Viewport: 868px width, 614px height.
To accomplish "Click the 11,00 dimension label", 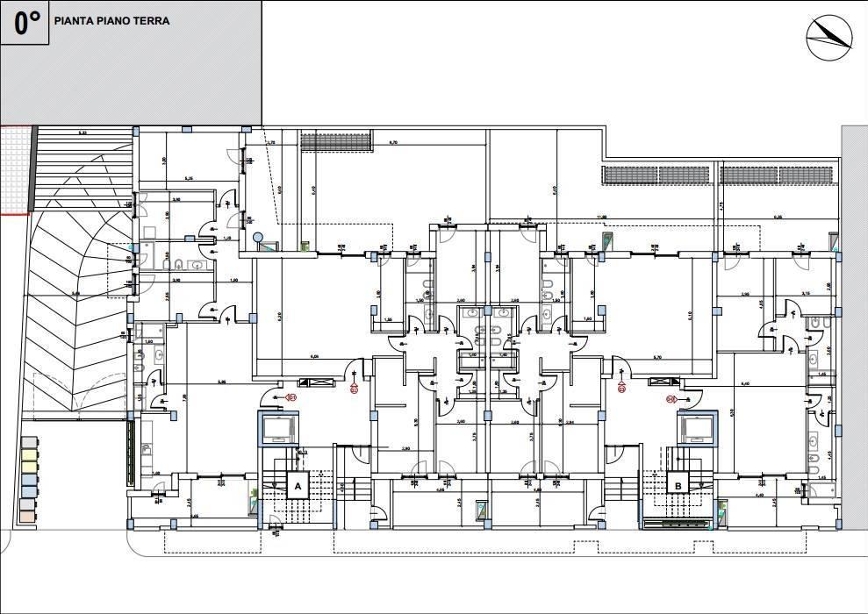I will click(602, 218).
